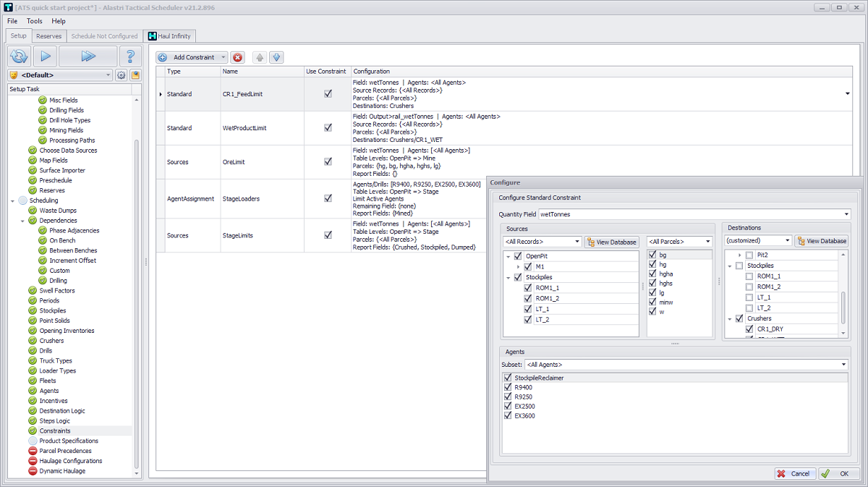Screen dimensions: 868x487
Task: Toggle the StockpileReclaimer agent checkbox
Action: 507,378
